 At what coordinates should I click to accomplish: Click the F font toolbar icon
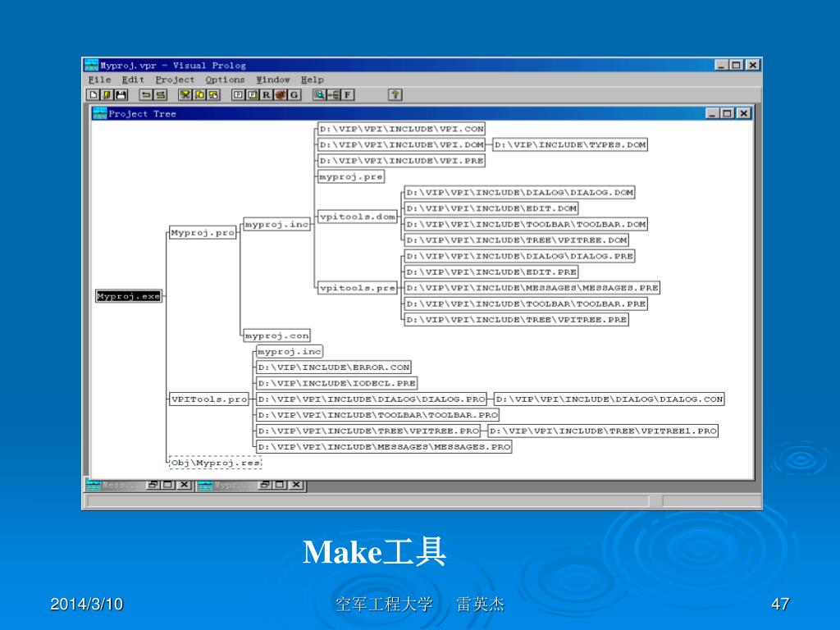tap(347, 95)
